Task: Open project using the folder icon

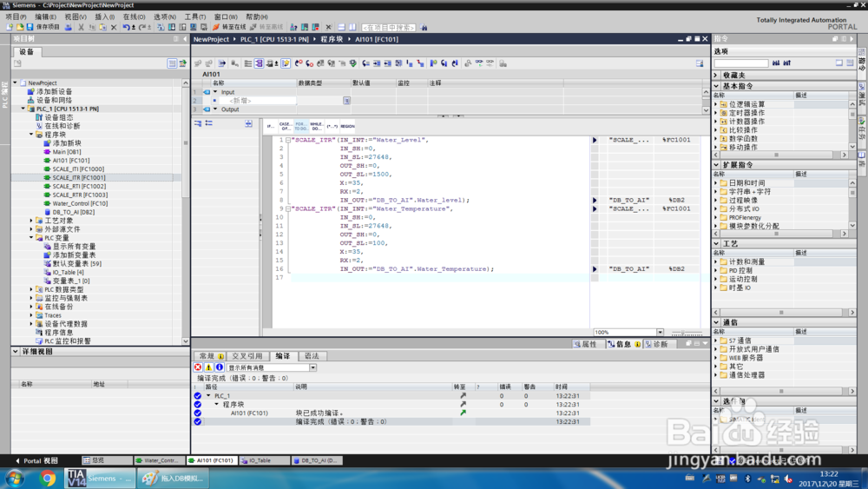Action: [20, 27]
